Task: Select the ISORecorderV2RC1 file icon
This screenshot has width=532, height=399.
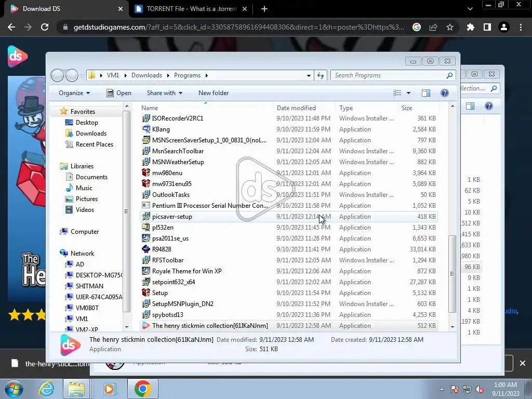Action: (146, 118)
